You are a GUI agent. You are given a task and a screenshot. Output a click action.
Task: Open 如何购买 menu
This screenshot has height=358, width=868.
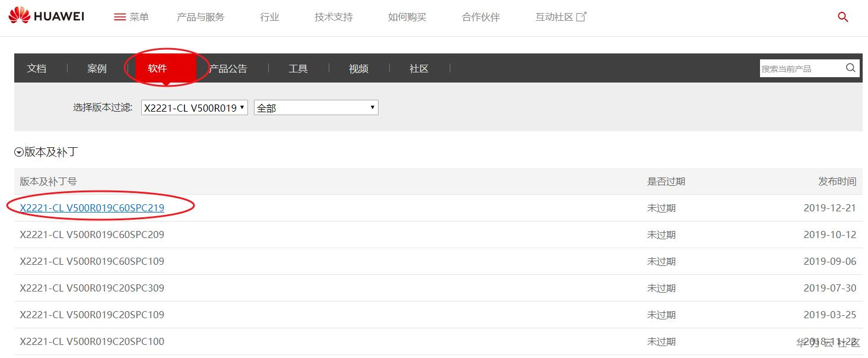point(407,17)
